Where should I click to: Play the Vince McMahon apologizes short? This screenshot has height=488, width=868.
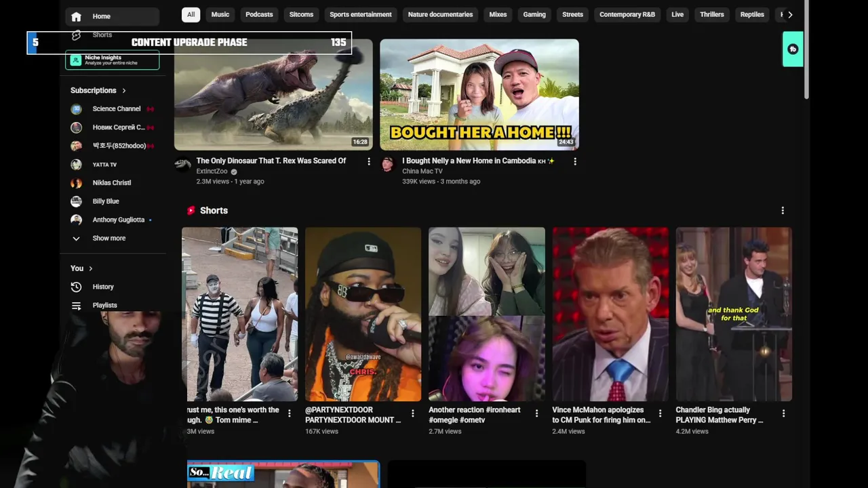610,314
